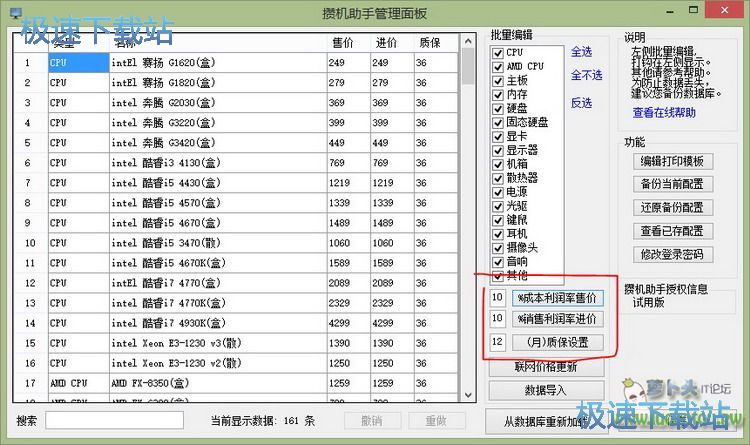Click row number 12 header
The width and height of the screenshot is (750, 445).
31,283
